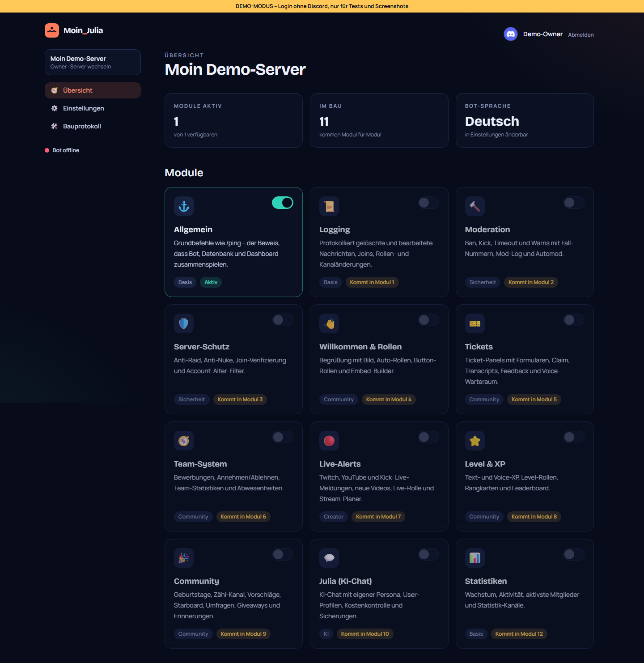The width and height of the screenshot is (644, 663).
Task: Click the red circle icon on Live-Alerts card
Action: point(329,441)
